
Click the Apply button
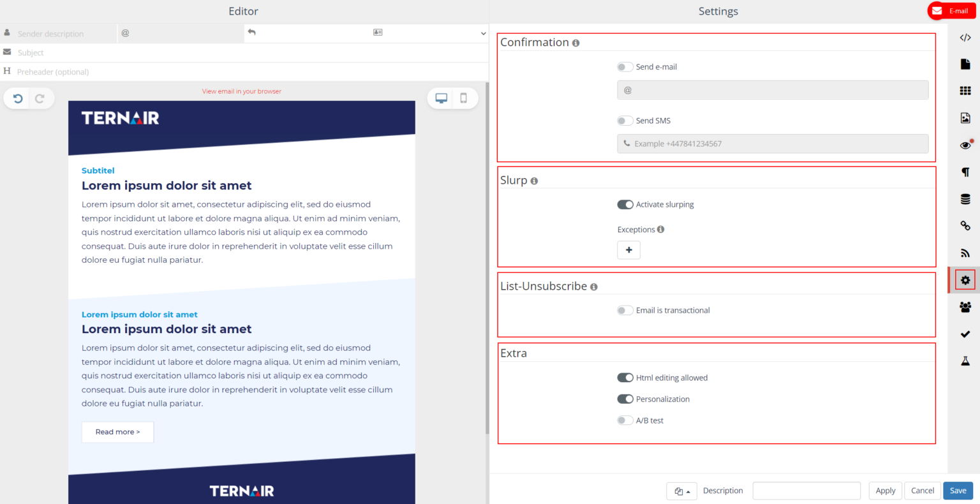point(886,491)
